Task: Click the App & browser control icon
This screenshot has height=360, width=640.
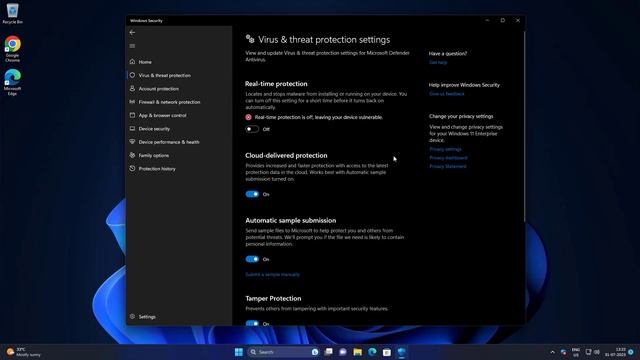Action: pos(132,115)
